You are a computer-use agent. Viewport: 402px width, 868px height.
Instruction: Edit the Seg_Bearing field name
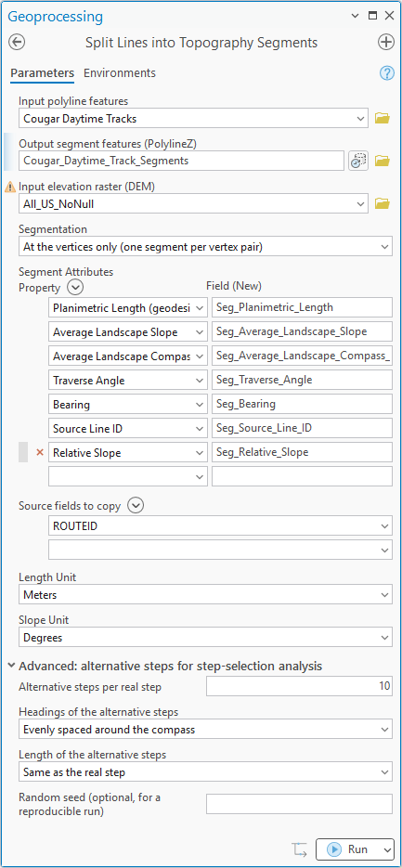tap(302, 404)
